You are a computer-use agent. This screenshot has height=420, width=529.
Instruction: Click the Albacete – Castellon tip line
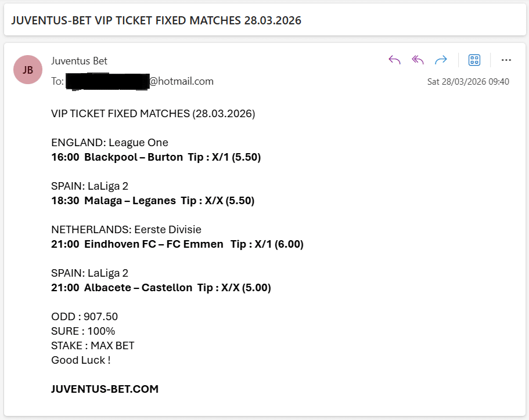point(161,288)
